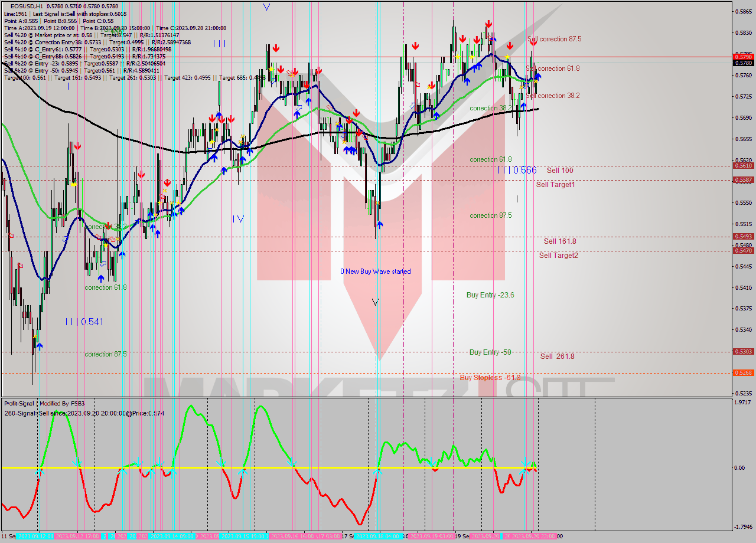Click the '2023.09.15 19:00' time marker
The image size is (756, 543).
[x=244, y=537]
